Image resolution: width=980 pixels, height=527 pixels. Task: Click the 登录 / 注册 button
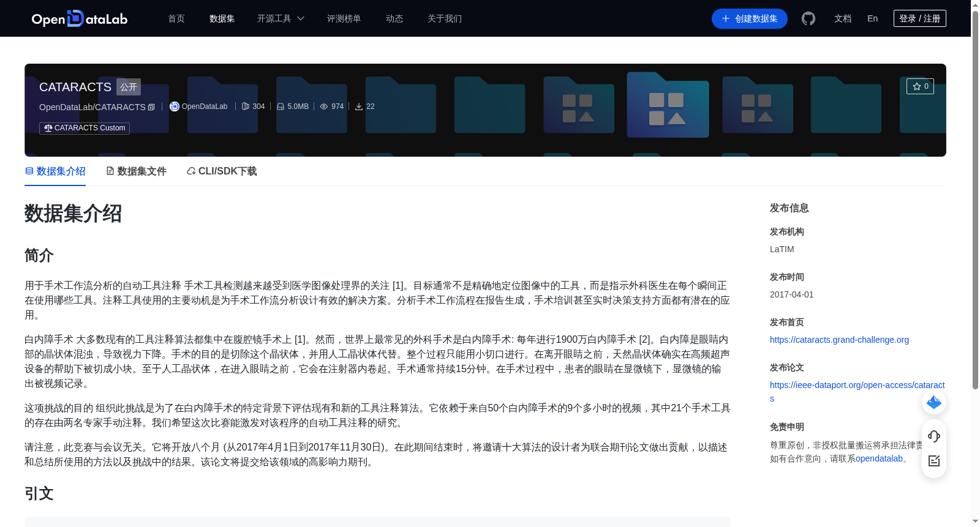pyautogui.click(x=920, y=18)
